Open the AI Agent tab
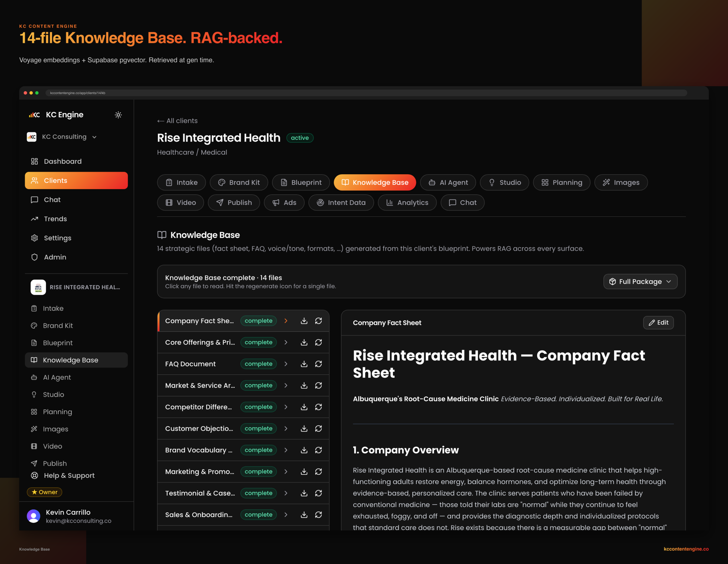This screenshot has width=728, height=564. (x=448, y=183)
